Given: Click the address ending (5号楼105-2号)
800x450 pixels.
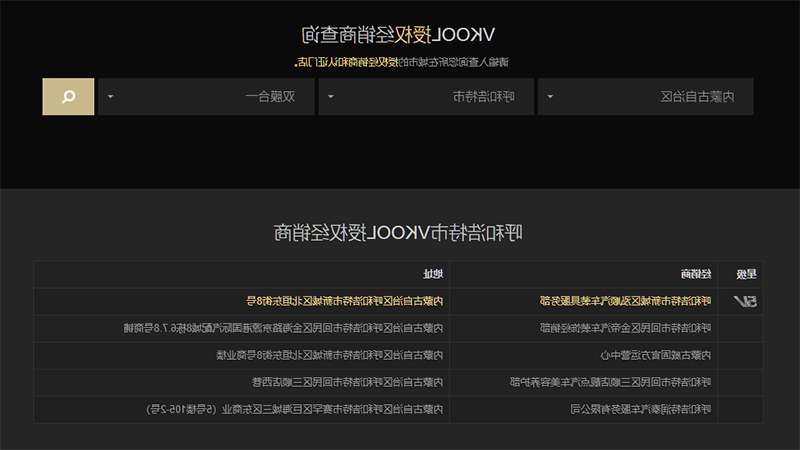Looking at the screenshot, I should pos(294,409).
